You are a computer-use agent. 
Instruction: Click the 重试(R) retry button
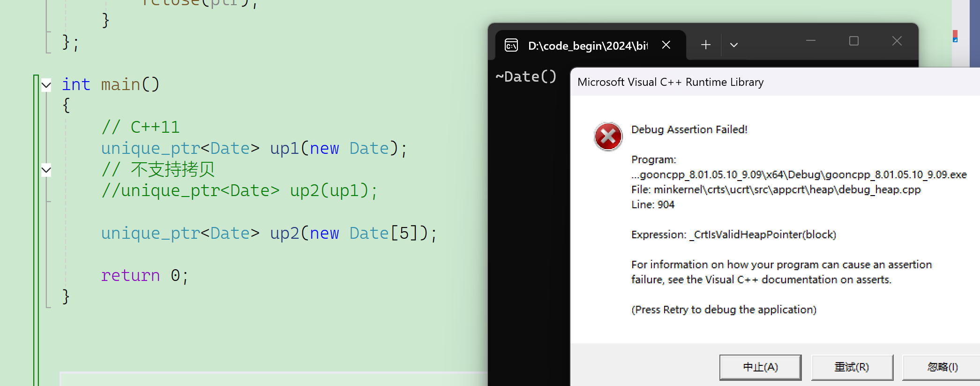point(852,367)
